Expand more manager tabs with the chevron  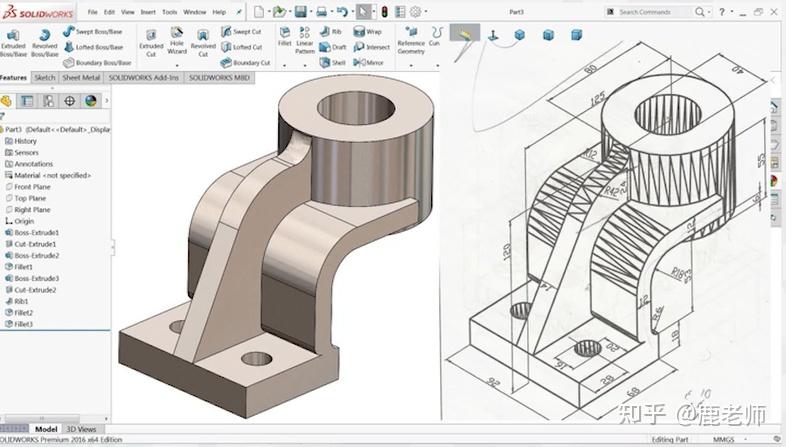[107, 101]
